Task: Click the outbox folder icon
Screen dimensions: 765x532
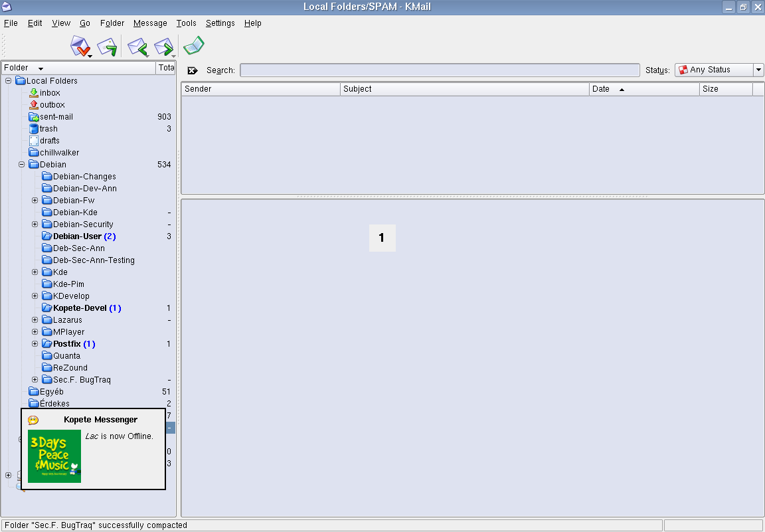Action: click(34, 104)
